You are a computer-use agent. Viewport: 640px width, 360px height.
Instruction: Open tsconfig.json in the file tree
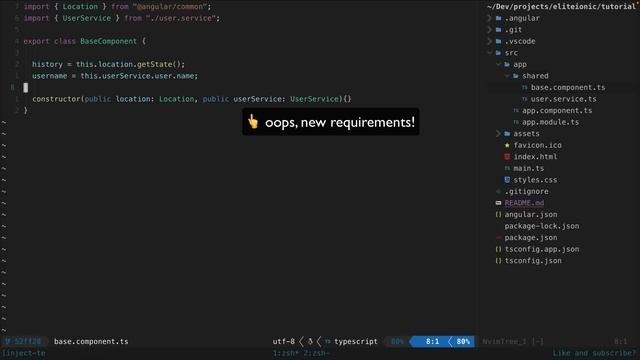point(533,260)
